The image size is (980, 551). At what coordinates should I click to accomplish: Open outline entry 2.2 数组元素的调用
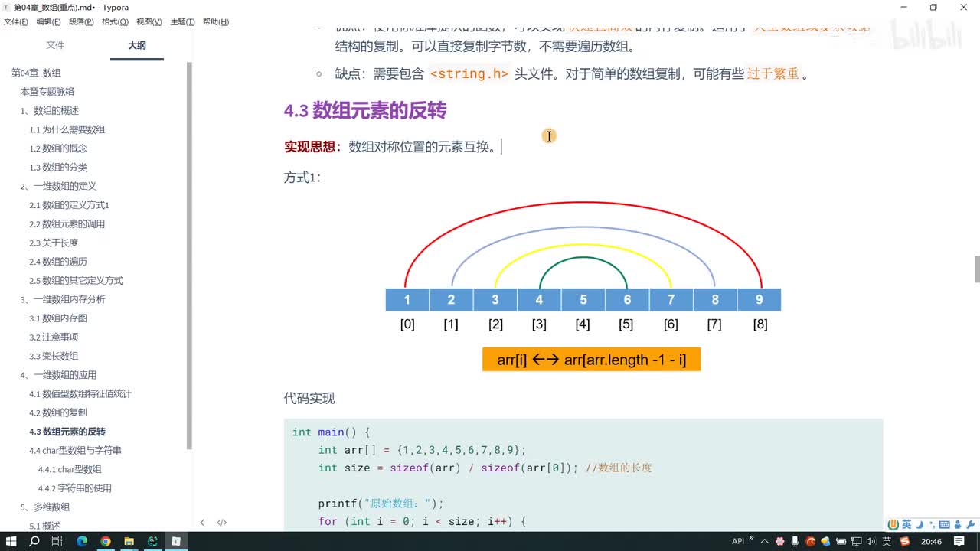[67, 224]
